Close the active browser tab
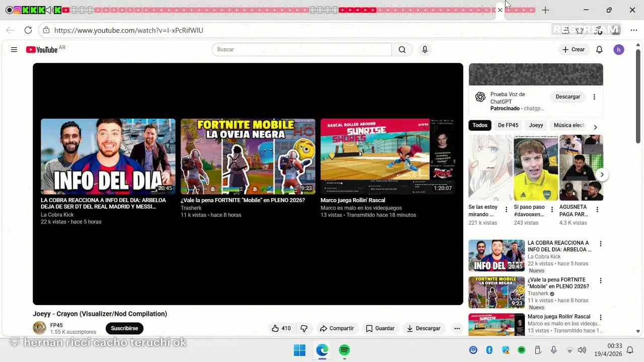 coord(500,10)
